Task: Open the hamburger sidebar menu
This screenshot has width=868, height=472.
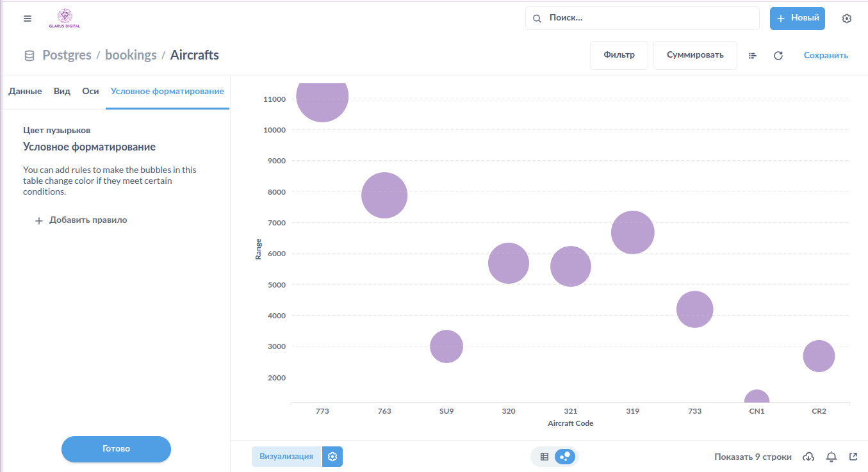Action: tap(28, 19)
